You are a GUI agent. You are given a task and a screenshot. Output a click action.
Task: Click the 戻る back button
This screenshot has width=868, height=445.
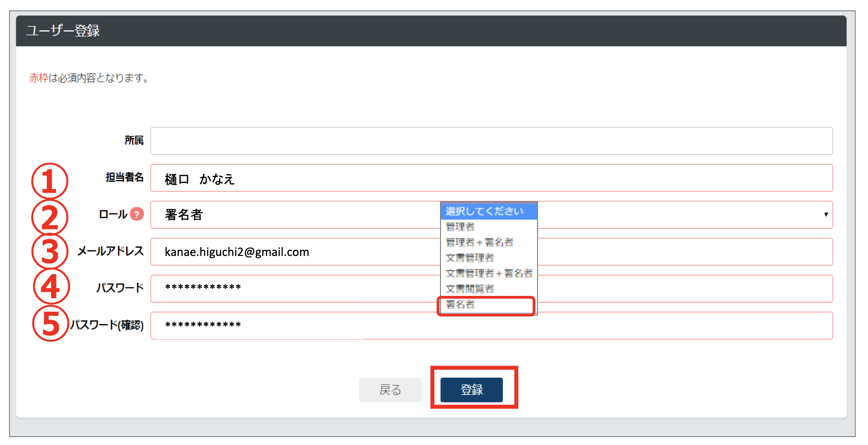(390, 389)
